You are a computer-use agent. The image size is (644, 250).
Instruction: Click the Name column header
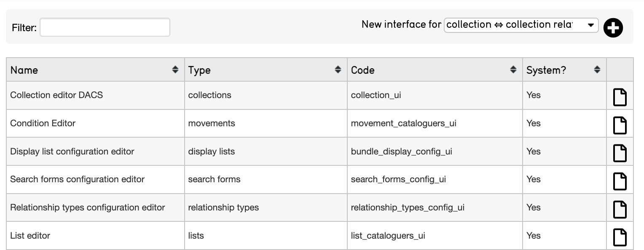click(x=24, y=70)
